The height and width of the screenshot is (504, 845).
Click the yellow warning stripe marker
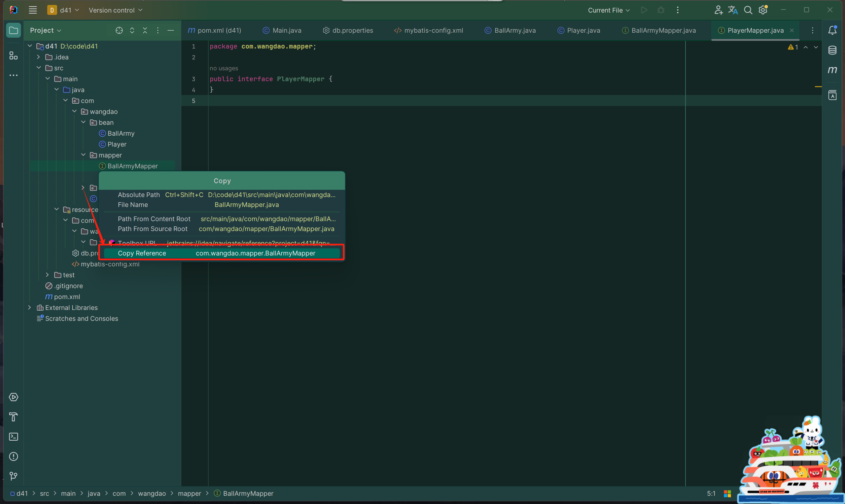(x=818, y=86)
